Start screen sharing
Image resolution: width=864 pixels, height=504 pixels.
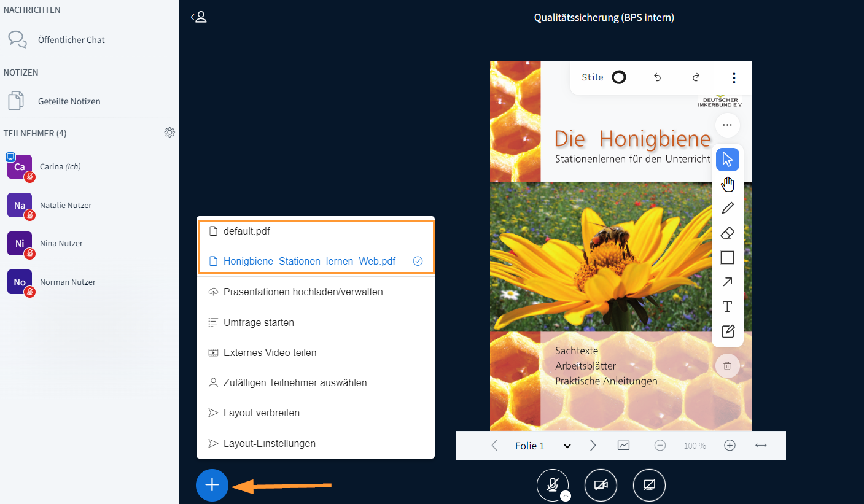point(649,485)
